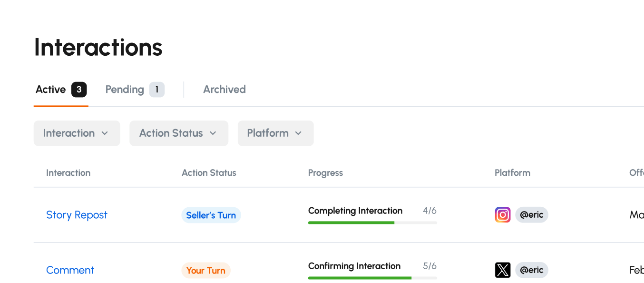
Task: Select the Active tab
Action: click(x=51, y=90)
